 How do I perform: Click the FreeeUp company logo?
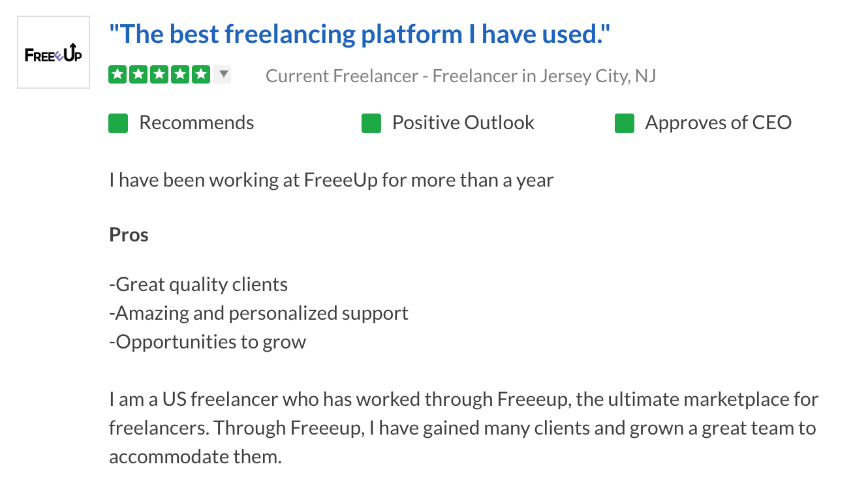pyautogui.click(x=54, y=53)
